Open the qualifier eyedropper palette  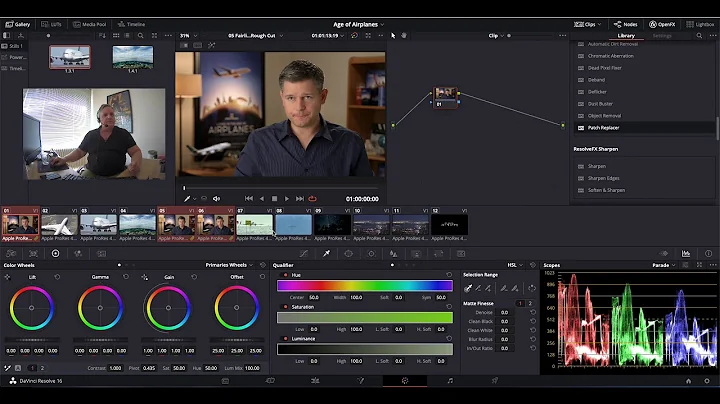click(326, 253)
